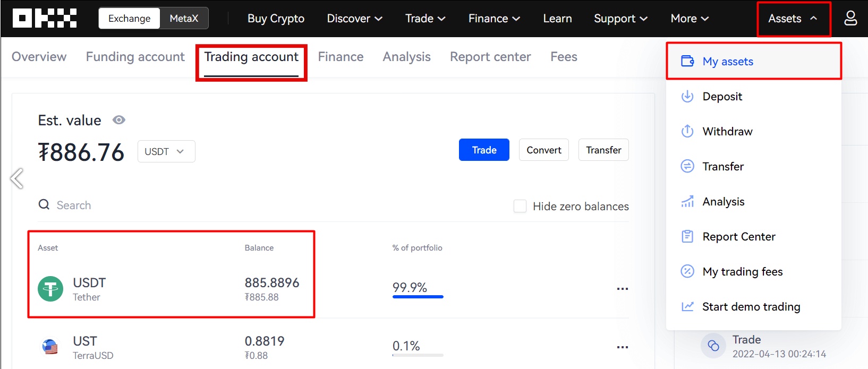Click the USDT balance 885.8896
Viewport: 868px width, 369px height.
tap(272, 282)
